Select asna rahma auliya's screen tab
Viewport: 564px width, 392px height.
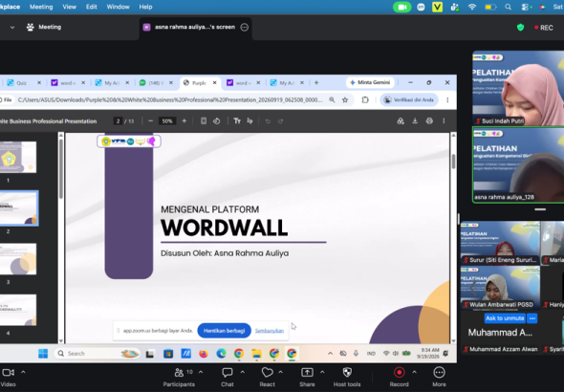click(x=195, y=27)
